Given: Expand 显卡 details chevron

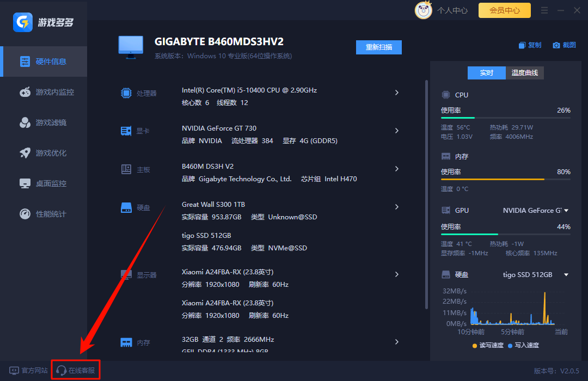Looking at the screenshot, I should coord(397,131).
